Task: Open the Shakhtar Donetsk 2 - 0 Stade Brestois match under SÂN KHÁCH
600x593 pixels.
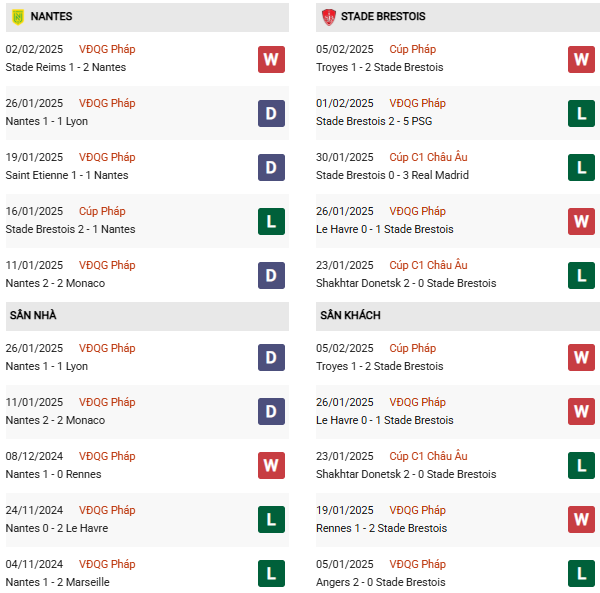Action: click(x=406, y=474)
